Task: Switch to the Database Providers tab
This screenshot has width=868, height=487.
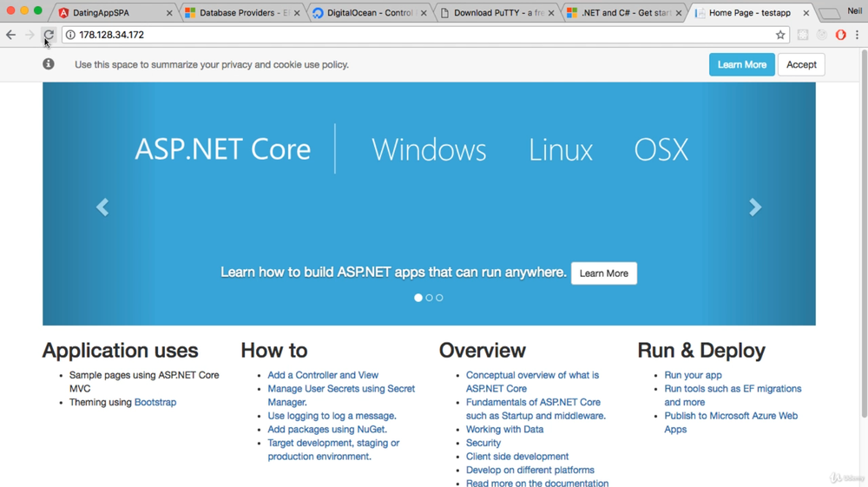Action: [x=240, y=13]
